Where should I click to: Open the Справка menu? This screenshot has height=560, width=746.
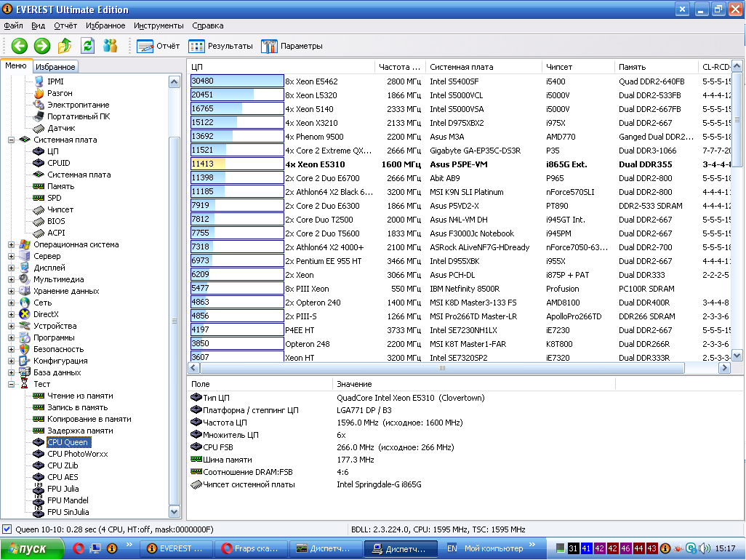(207, 25)
